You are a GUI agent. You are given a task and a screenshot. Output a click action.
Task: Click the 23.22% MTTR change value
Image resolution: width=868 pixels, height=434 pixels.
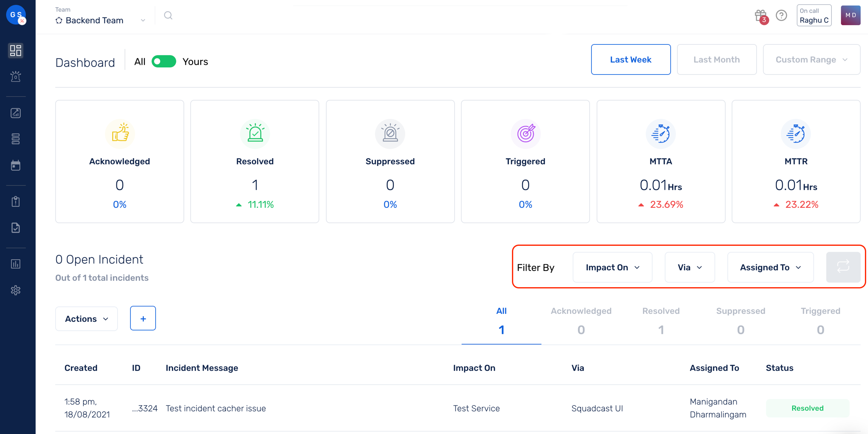tap(802, 204)
